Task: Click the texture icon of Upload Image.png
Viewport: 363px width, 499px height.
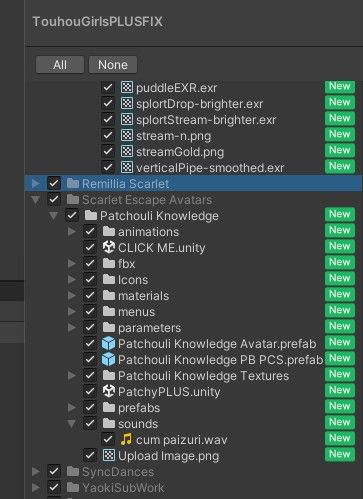Action: point(109,455)
